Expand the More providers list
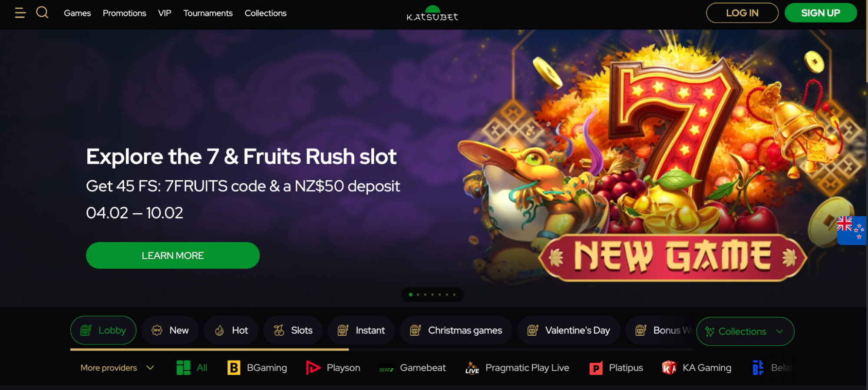This screenshot has width=868, height=390. [117, 368]
